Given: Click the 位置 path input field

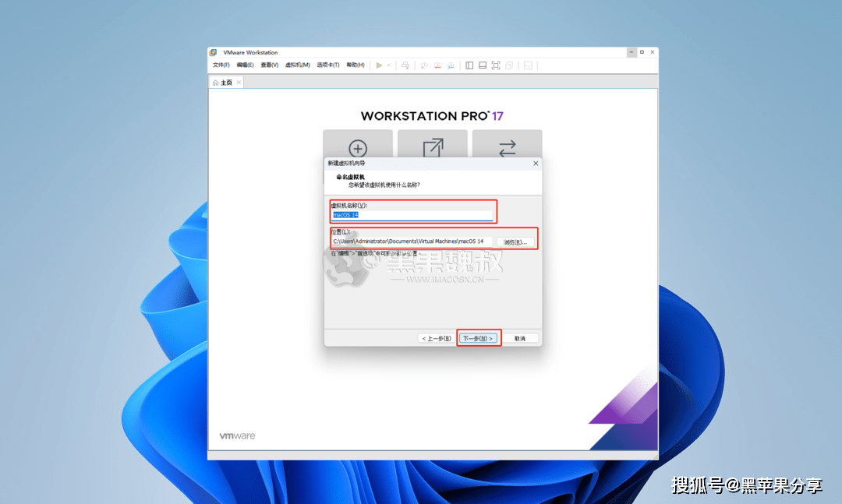Looking at the screenshot, I should pos(412,241).
